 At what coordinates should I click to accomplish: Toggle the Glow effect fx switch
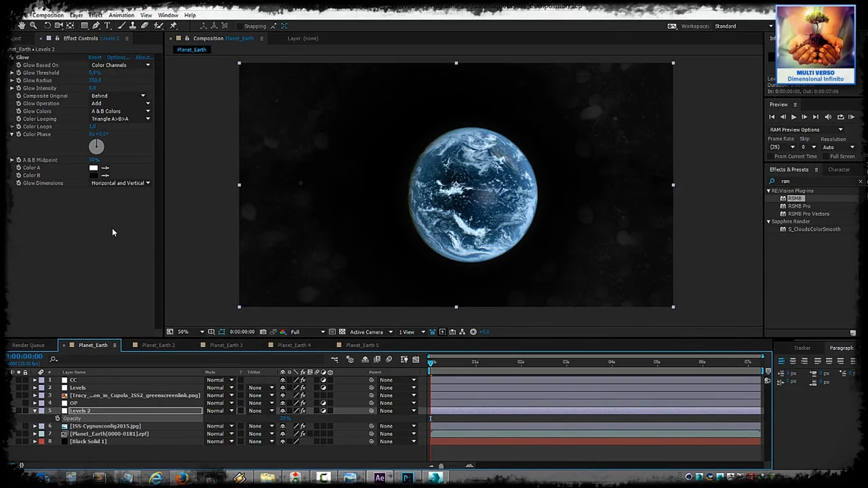12,57
